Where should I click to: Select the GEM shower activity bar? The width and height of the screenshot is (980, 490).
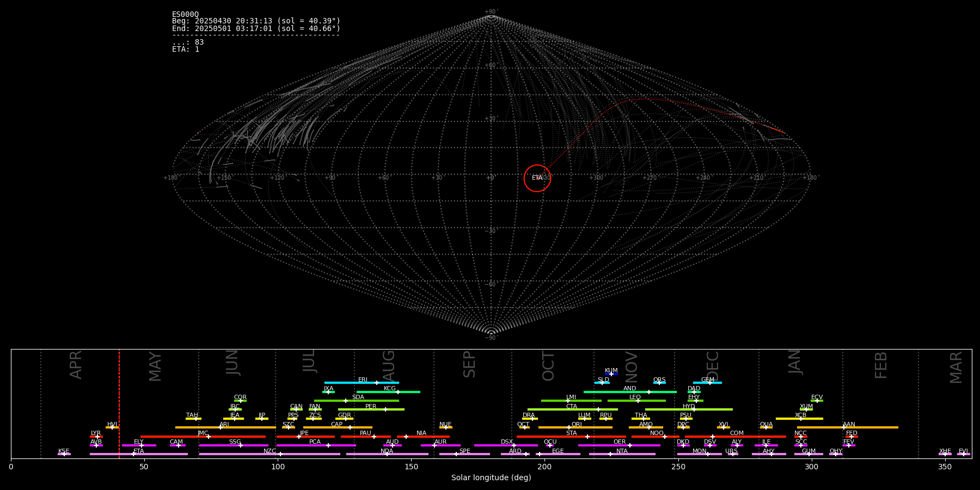[x=707, y=383]
